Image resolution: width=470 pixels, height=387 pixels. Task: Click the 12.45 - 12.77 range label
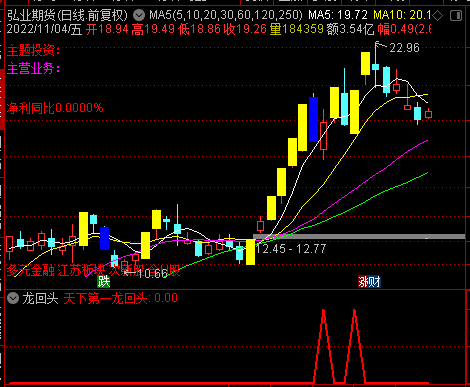[291, 249]
